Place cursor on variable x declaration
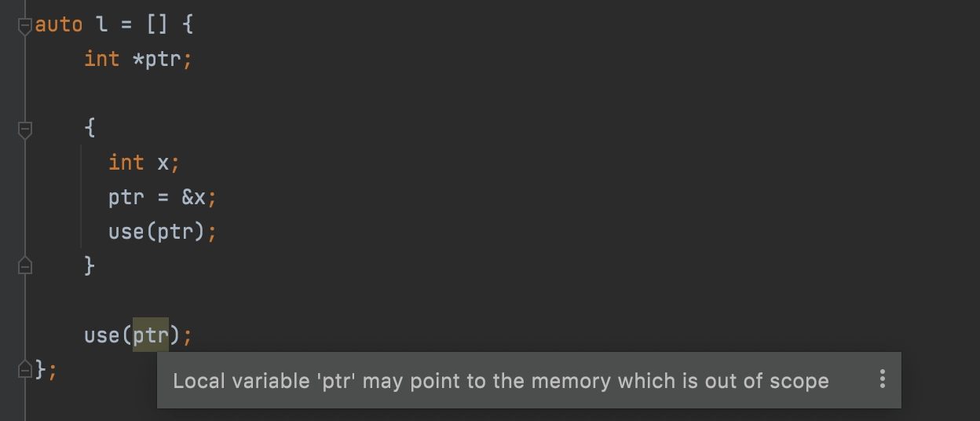 pyautogui.click(x=163, y=163)
